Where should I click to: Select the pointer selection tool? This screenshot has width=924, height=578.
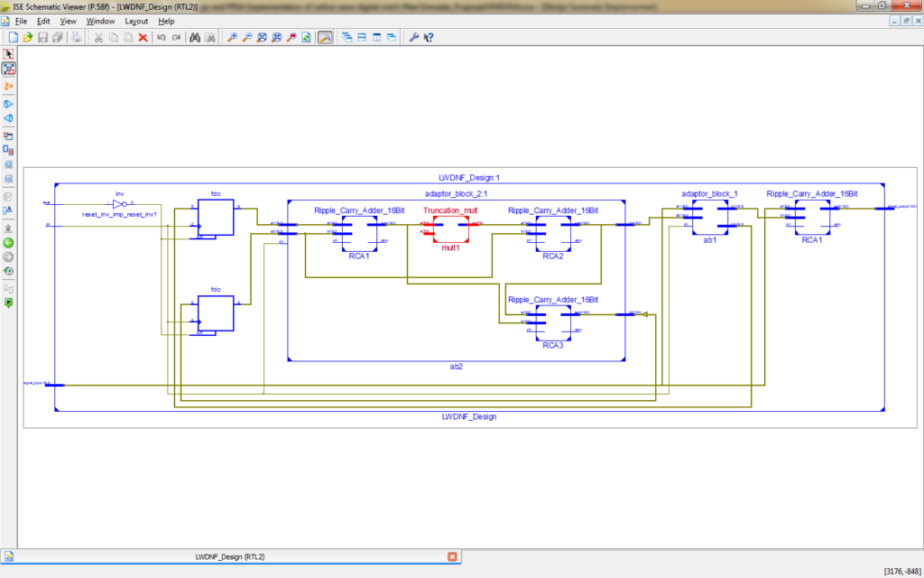pyautogui.click(x=9, y=53)
